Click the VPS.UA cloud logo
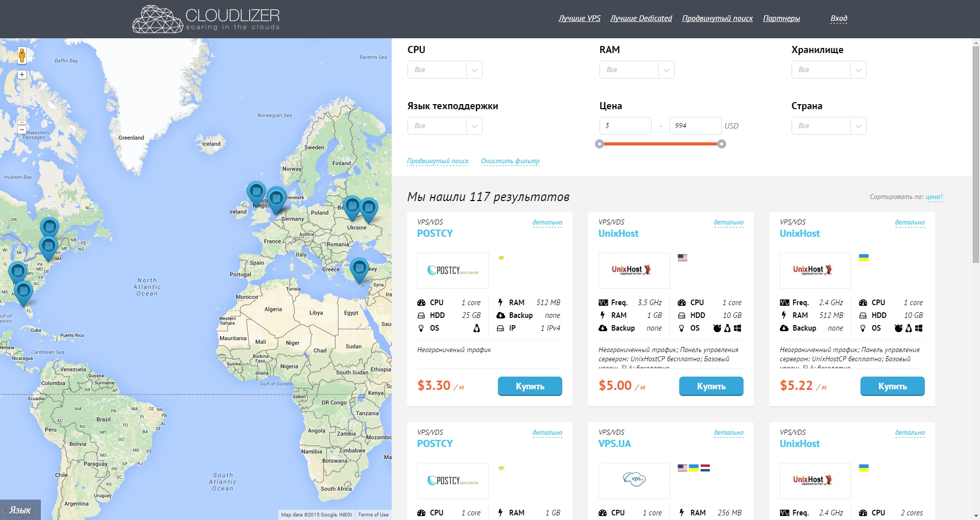Image resolution: width=980 pixels, height=520 pixels. tap(634, 480)
